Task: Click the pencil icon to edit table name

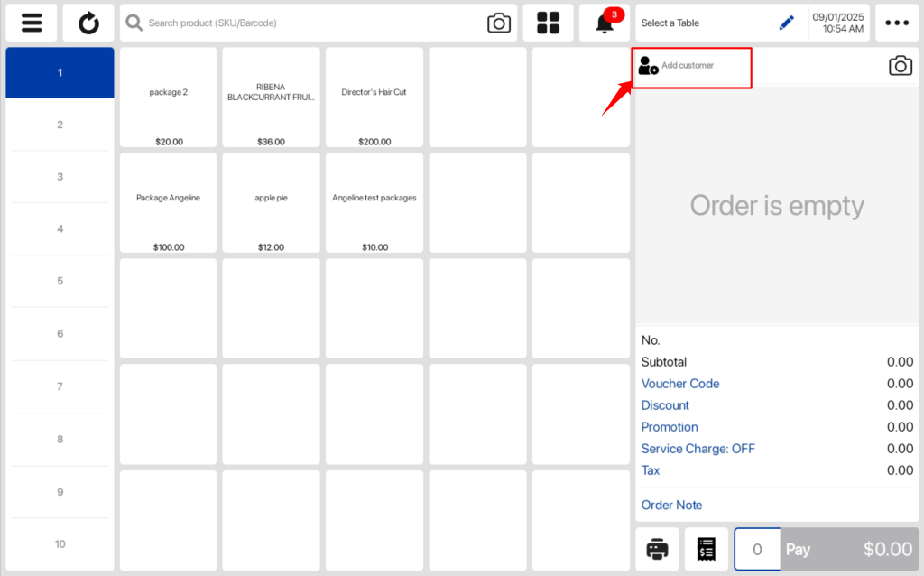Action: pyautogui.click(x=786, y=23)
